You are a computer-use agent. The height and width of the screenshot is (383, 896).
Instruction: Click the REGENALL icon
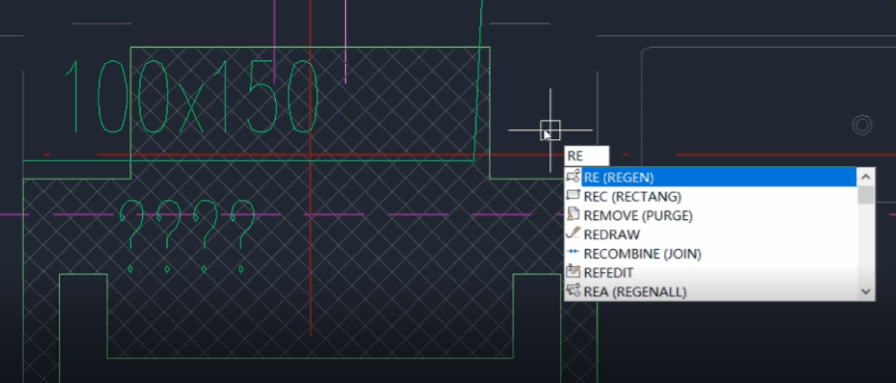coord(573,290)
